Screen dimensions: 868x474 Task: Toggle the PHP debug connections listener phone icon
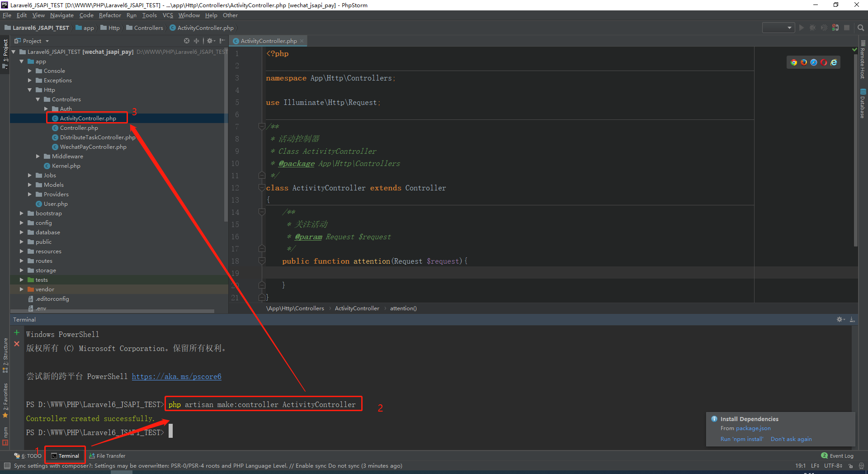point(835,28)
